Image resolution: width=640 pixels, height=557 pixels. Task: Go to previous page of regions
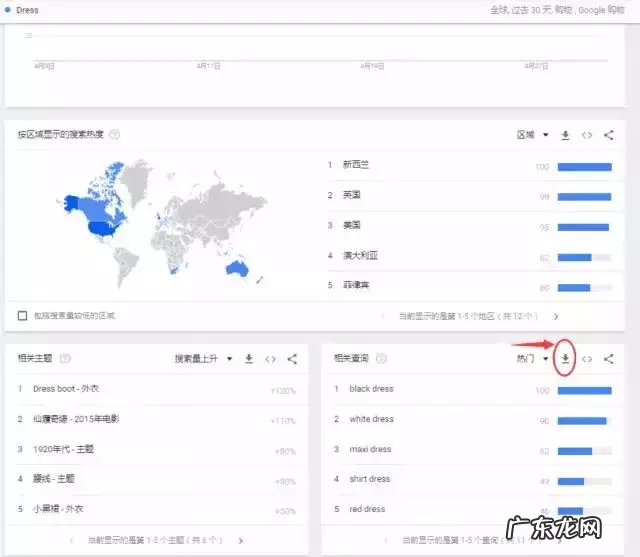pos(382,316)
